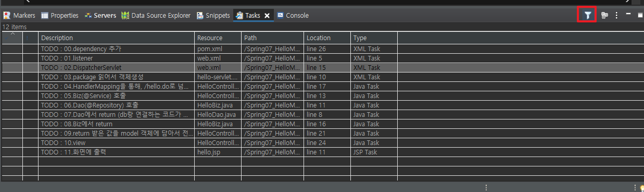Click the 'line 17' location cell
644x192 pixels.
click(327, 86)
